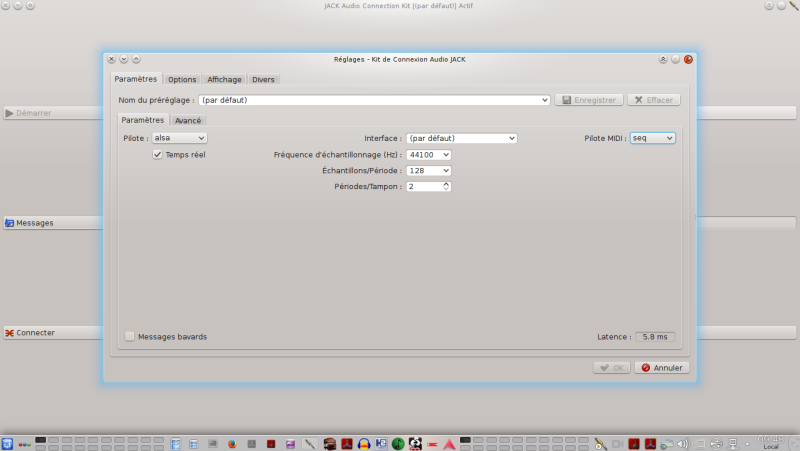Screen dimensions: 800x451
Task: Click the tray jack plug with play badge
Action: click(x=600, y=444)
